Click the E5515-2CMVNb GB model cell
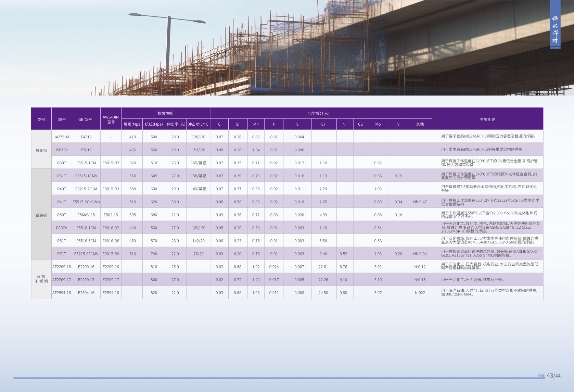 pos(86,202)
